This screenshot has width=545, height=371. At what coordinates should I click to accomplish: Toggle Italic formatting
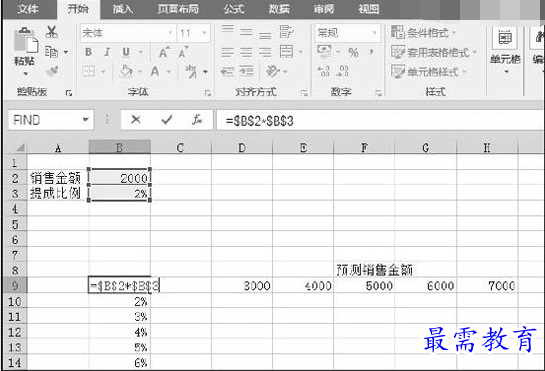(107, 52)
